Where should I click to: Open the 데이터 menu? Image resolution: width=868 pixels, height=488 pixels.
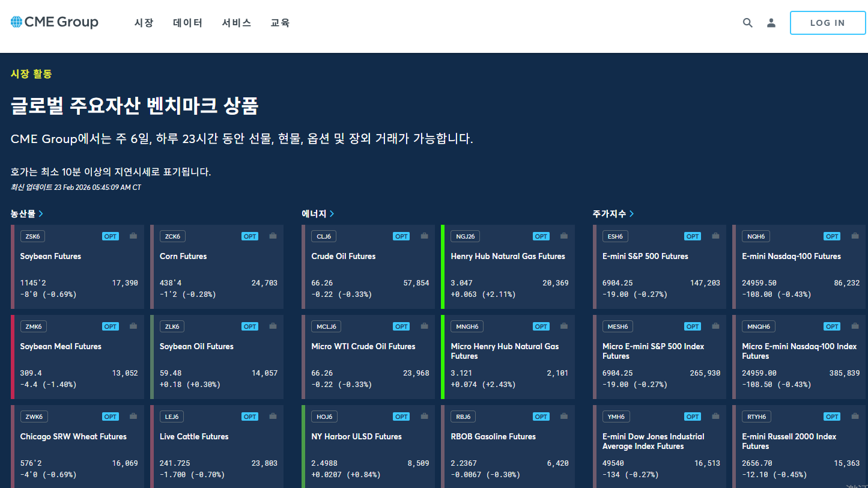click(187, 22)
